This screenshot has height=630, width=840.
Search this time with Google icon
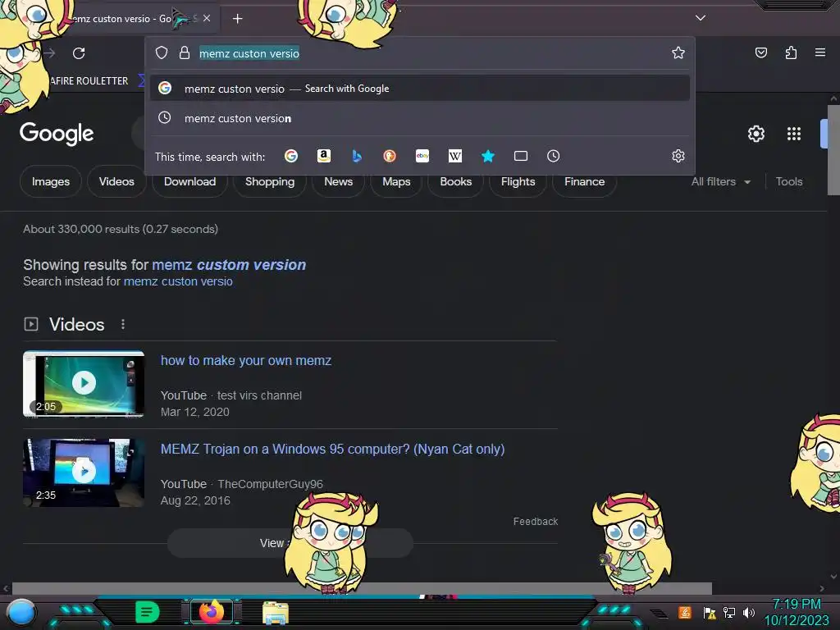(x=291, y=156)
